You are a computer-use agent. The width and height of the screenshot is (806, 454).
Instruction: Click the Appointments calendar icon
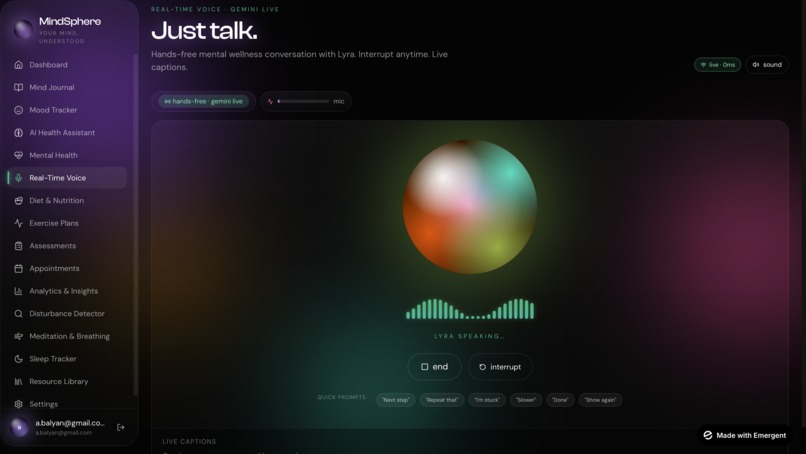(19, 268)
